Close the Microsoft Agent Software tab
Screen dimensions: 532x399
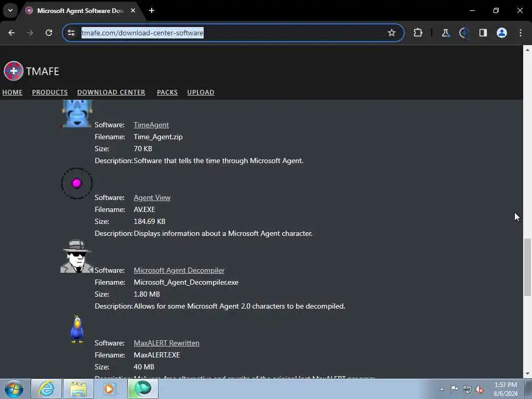[133, 10]
